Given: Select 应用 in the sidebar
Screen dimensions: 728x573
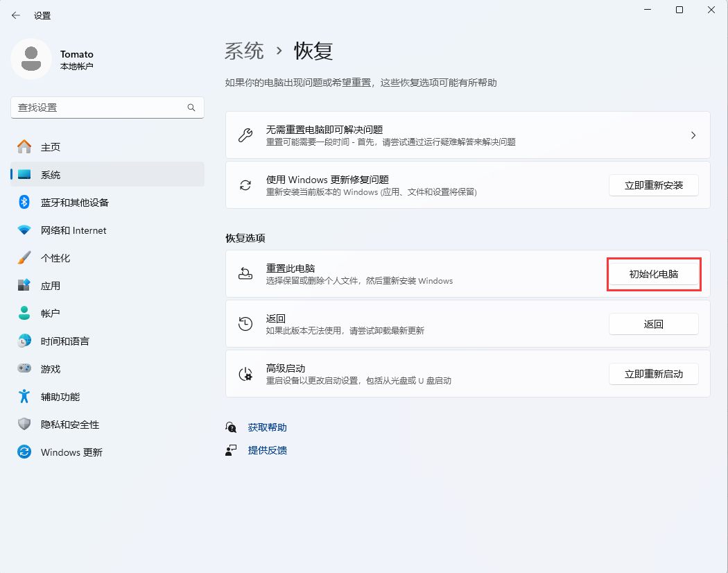Looking at the screenshot, I should (x=51, y=286).
